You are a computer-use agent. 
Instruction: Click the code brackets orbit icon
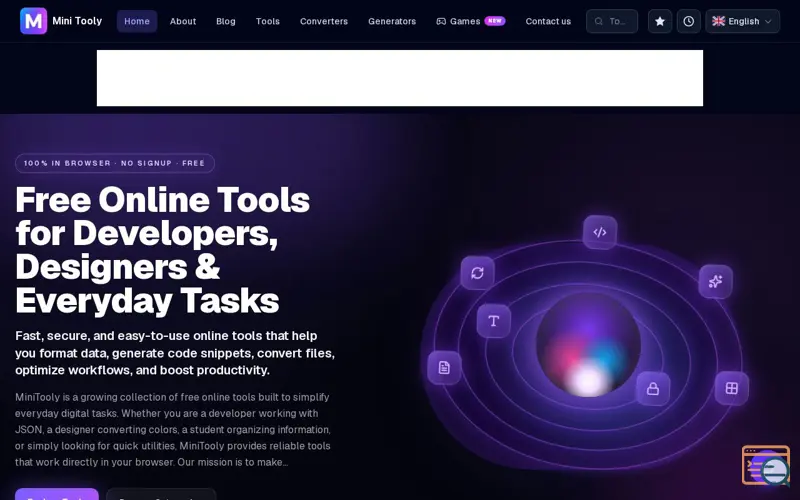[599, 233]
